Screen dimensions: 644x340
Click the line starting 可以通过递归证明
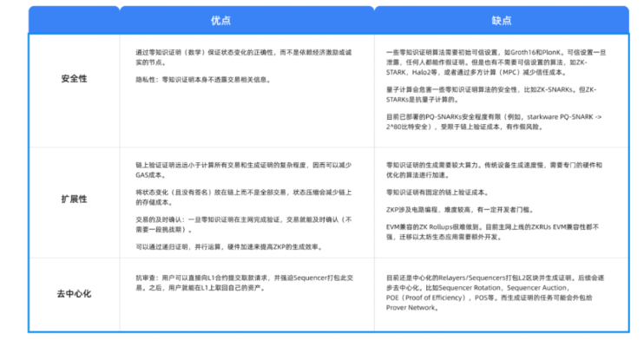point(230,247)
